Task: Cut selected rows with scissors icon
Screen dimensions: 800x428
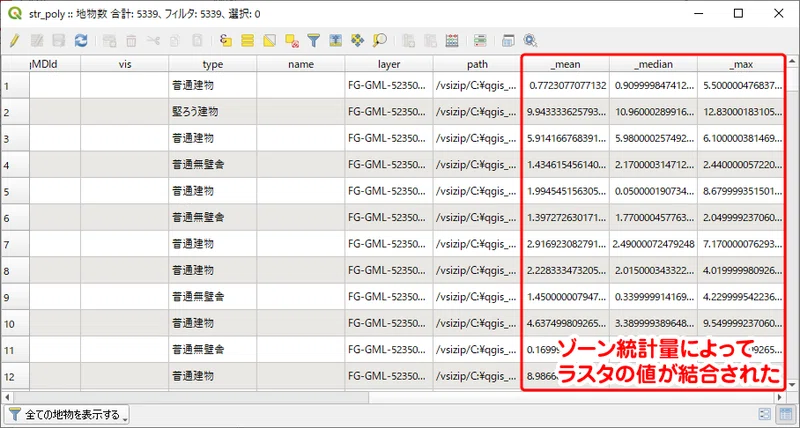Action: coord(153,40)
